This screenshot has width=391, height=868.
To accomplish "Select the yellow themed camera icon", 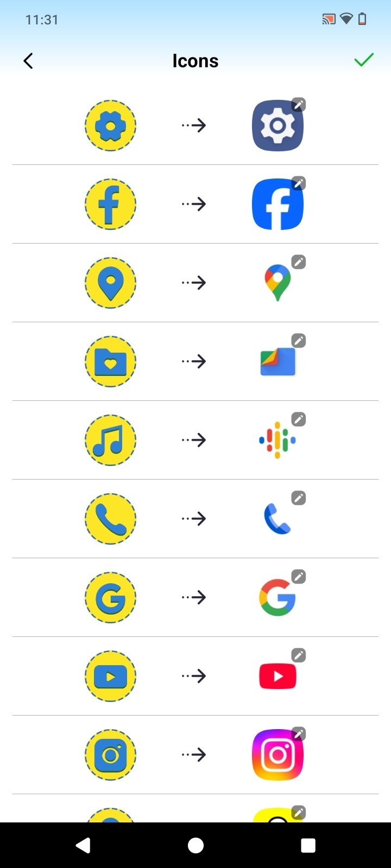I will click(110, 755).
